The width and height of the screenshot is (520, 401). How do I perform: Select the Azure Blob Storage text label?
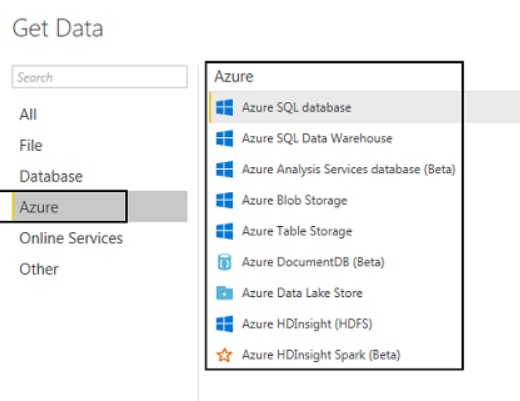pos(295,200)
